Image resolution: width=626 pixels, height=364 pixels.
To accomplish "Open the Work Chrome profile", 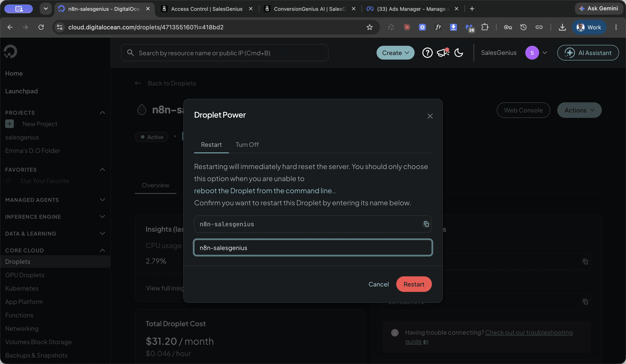I will point(589,27).
